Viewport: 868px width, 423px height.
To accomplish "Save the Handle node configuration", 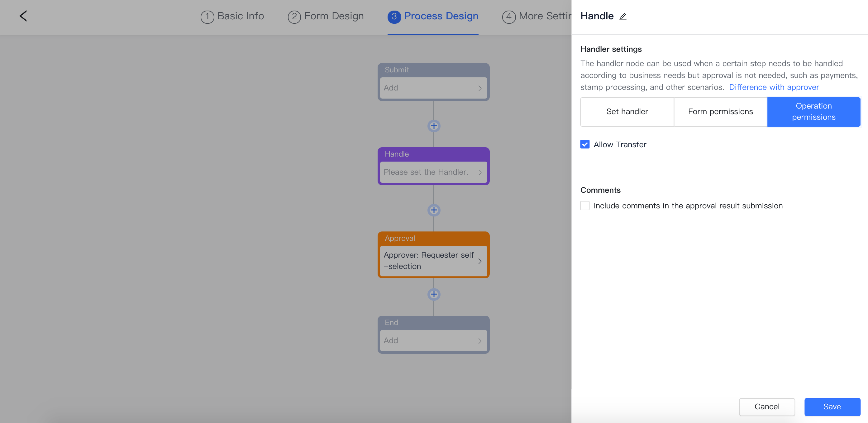I will 832,406.
